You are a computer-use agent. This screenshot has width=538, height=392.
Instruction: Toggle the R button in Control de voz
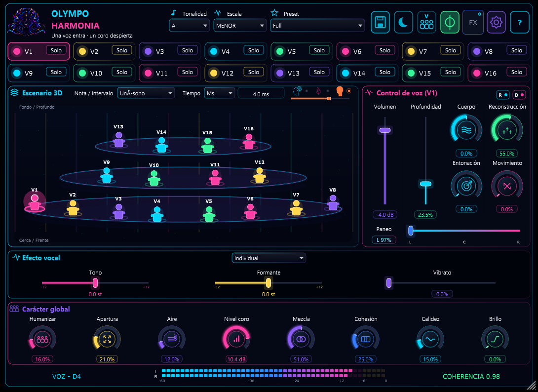click(x=502, y=95)
